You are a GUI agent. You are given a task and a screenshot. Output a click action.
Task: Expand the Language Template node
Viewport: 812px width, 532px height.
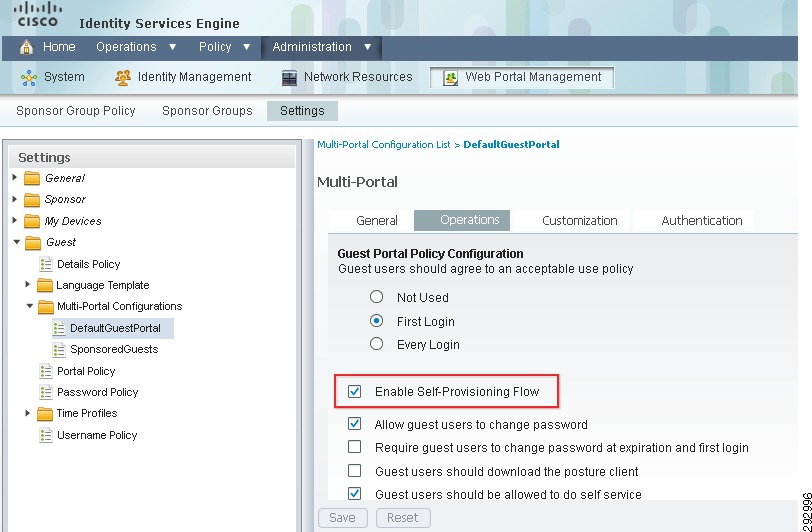point(28,284)
